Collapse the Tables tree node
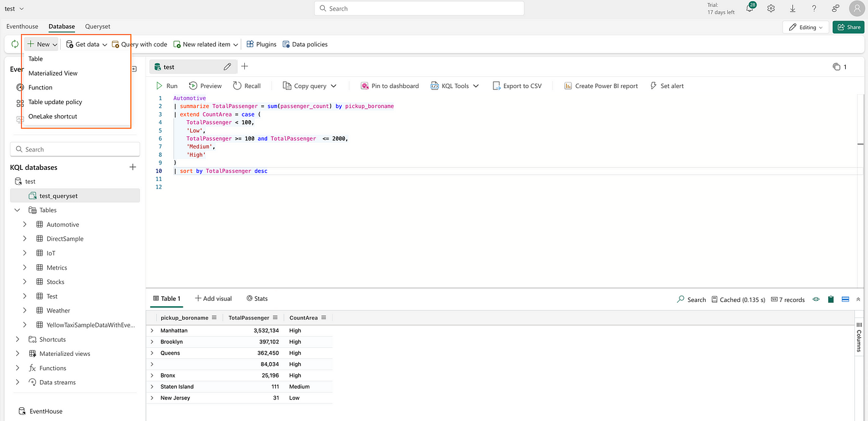Image resolution: width=868 pixels, height=421 pixels. click(17, 210)
